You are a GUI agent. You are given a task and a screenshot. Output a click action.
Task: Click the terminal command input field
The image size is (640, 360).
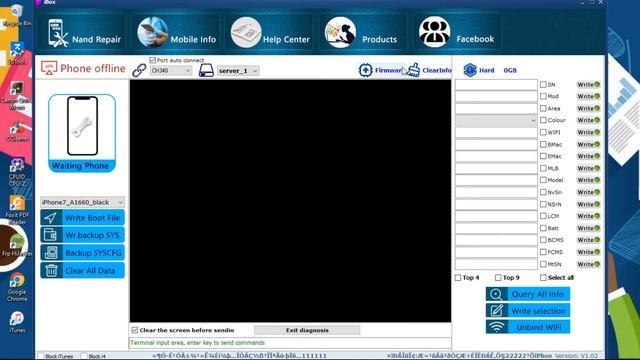[x=290, y=343]
